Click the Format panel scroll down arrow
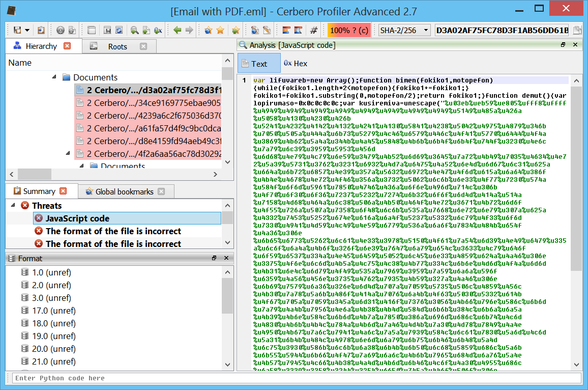 point(227,365)
